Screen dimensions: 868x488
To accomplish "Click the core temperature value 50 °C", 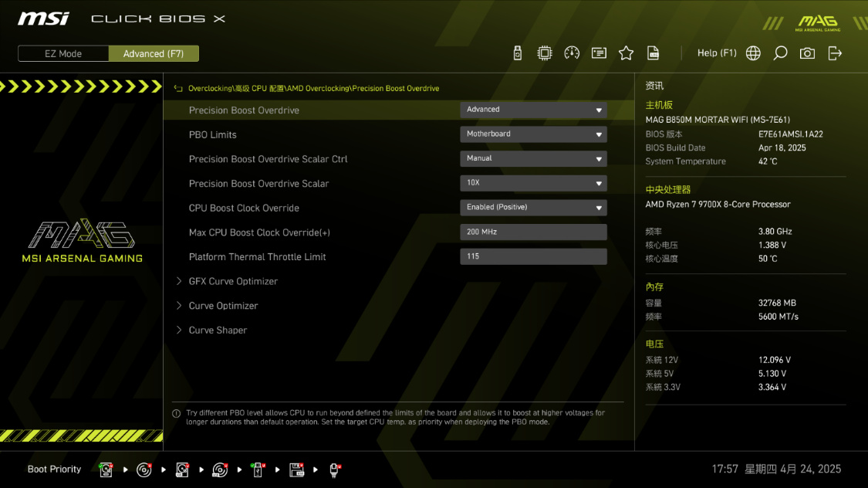I will pos(768,259).
